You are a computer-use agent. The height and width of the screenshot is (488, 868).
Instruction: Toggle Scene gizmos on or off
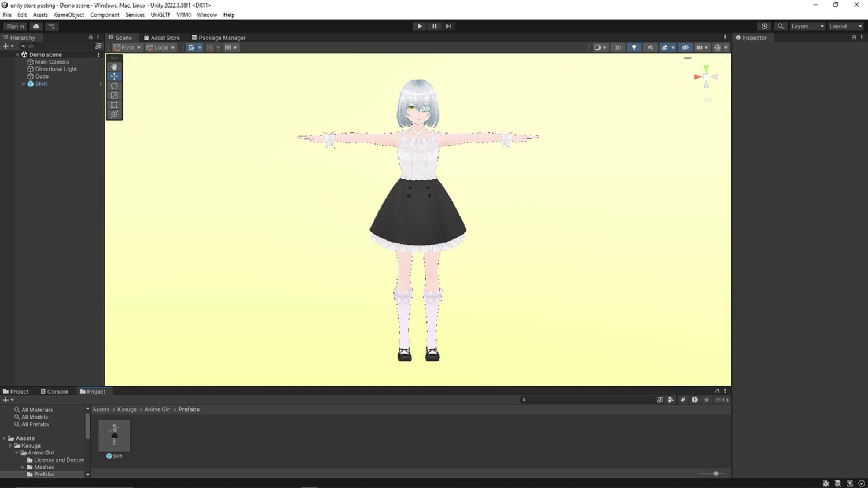pyautogui.click(x=717, y=47)
